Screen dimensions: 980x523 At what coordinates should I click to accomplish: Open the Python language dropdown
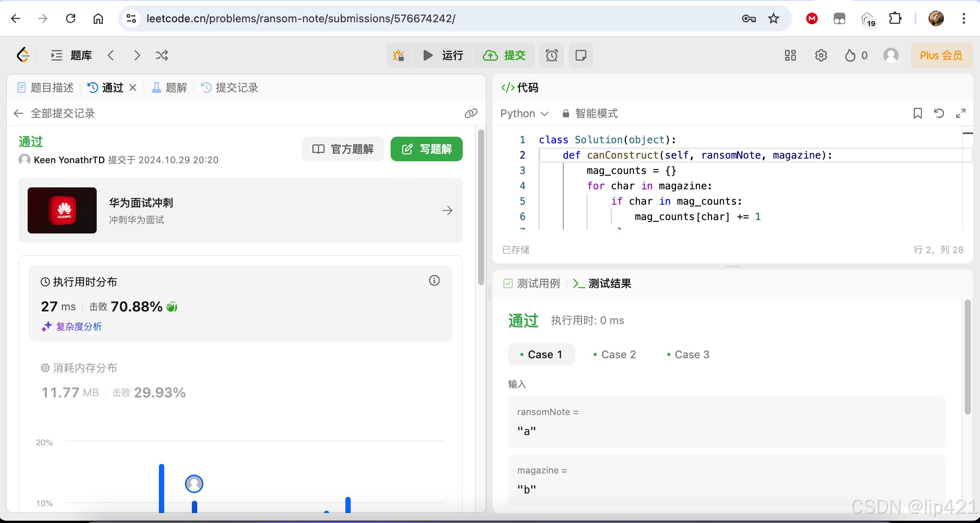point(524,113)
